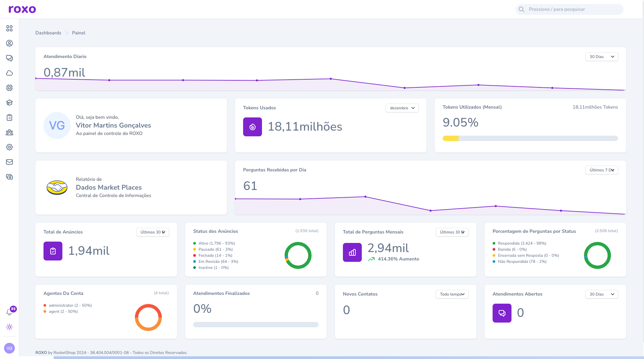
Task: Click the bar chart icon in Perguntas Mensais
Action: [x=352, y=252]
